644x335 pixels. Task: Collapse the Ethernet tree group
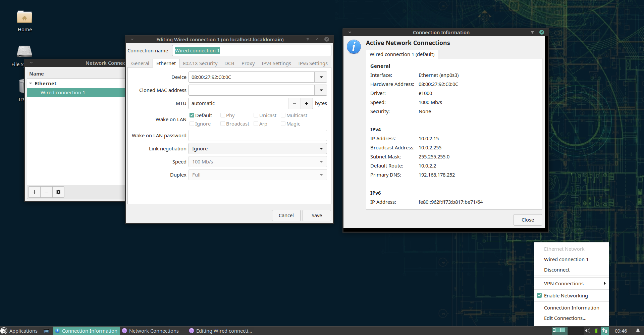31,84
